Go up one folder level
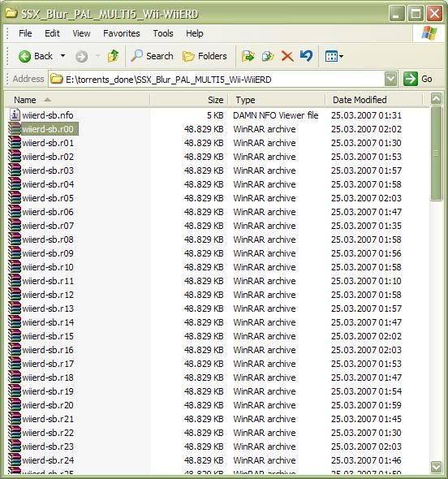The height and width of the screenshot is (479, 448). tap(113, 56)
